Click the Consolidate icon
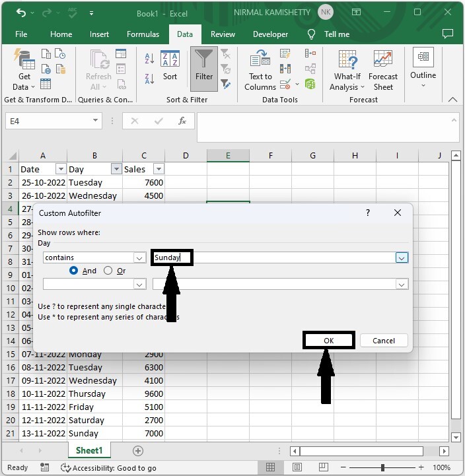 (x=310, y=53)
